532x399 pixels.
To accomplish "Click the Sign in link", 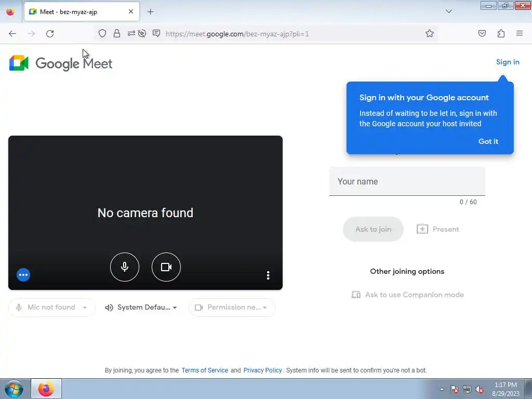I will pyautogui.click(x=508, y=62).
